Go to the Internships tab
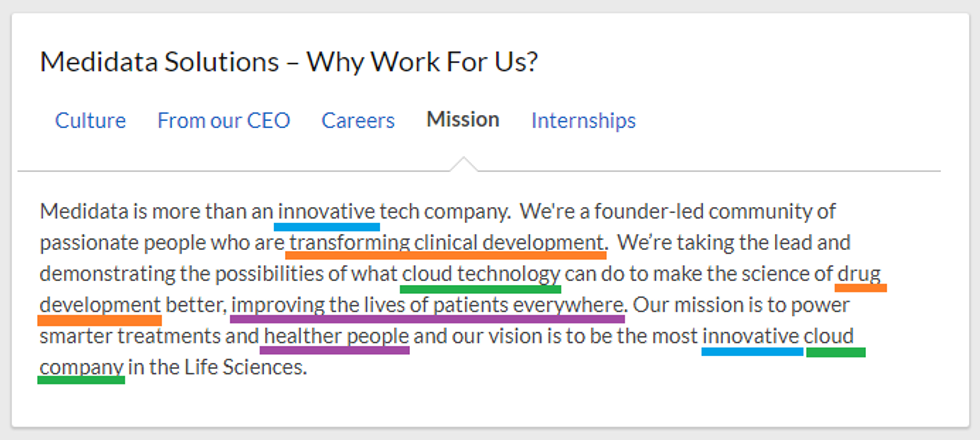The height and width of the screenshot is (440, 980). 584,121
